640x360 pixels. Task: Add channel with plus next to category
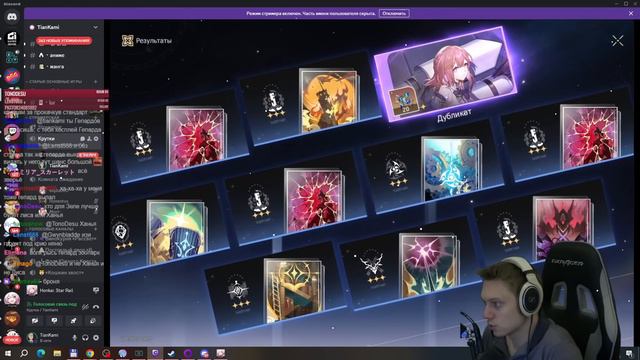tap(96, 82)
